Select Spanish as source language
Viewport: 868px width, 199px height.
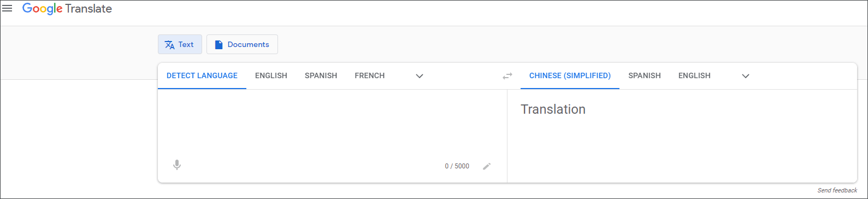tap(321, 76)
